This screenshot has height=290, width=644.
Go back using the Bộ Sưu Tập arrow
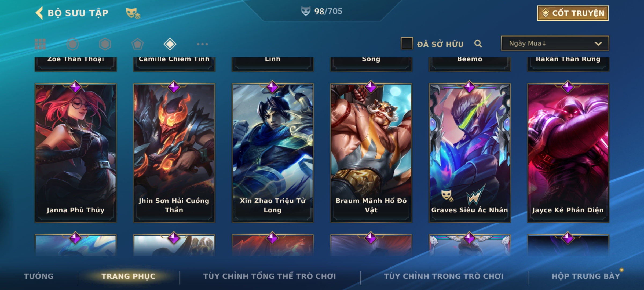(39, 13)
